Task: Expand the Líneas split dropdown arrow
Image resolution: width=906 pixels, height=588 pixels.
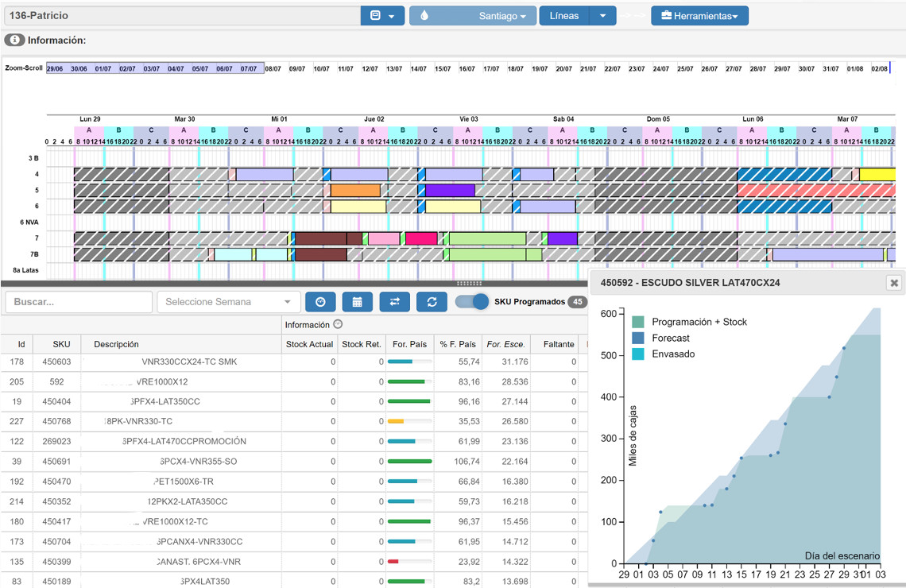Action: coord(602,16)
